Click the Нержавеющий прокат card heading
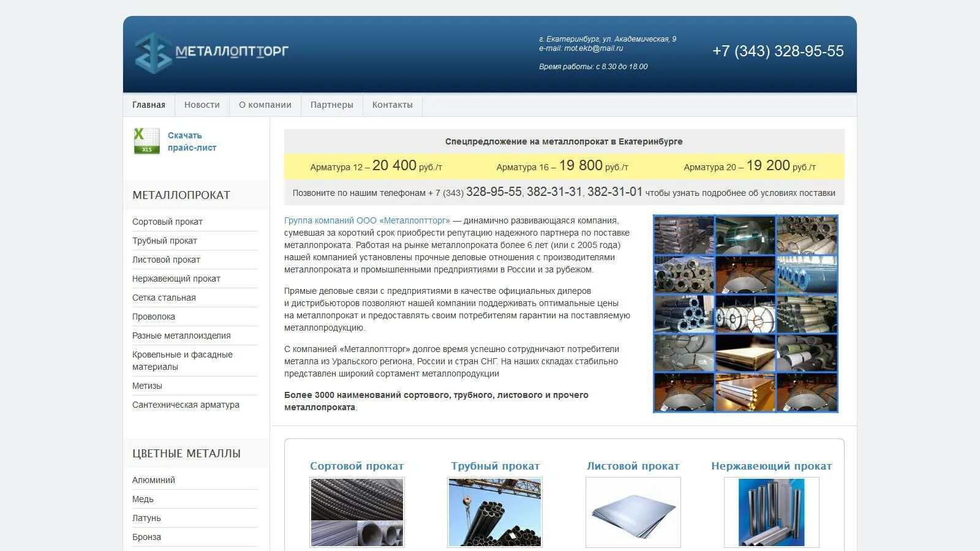980x551 pixels. [772, 466]
